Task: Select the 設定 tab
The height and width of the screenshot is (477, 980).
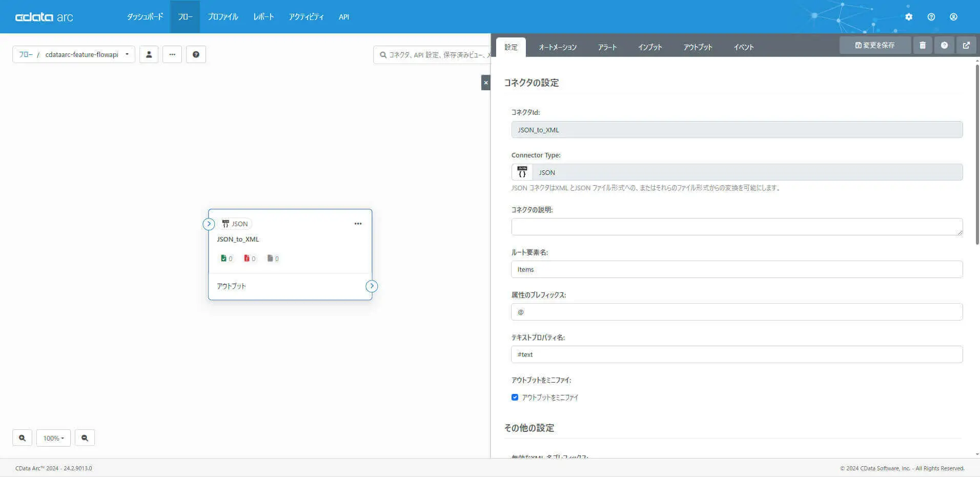Action: click(x=511, y=47)
